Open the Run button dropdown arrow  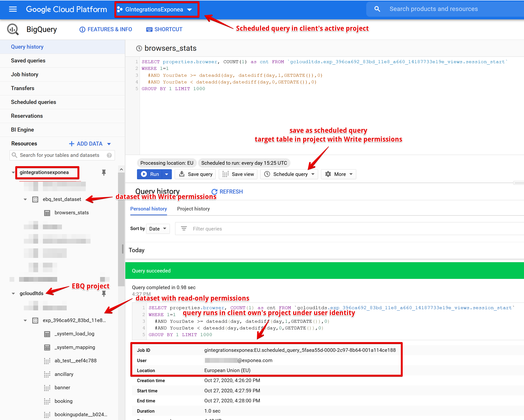pyautogui.click(x=167, y=174)
